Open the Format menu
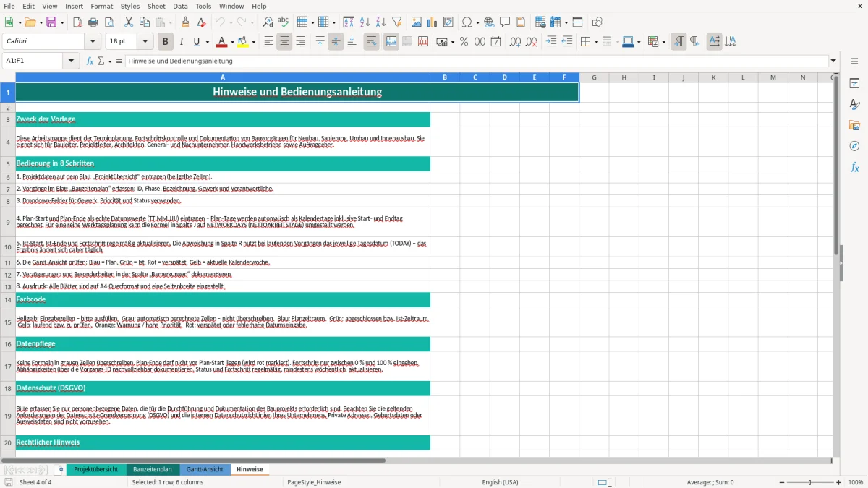 tap(101, 6)
